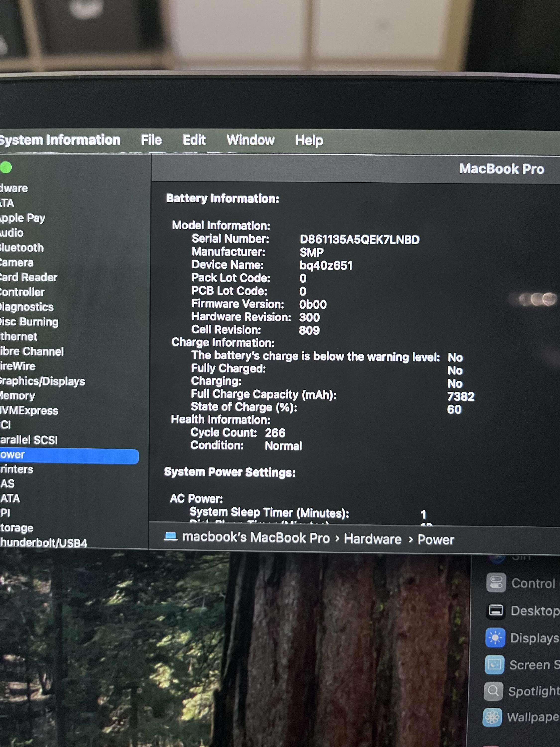The width and height of the screenshot is (560, 747).
Task: Open the Window menu
Action: tap(250, 140)
